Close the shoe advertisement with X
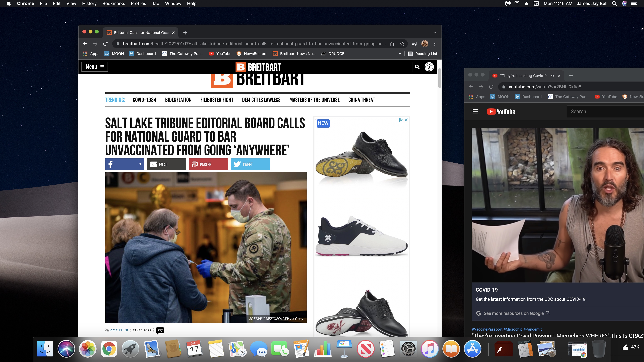 [x=406, y=120]
